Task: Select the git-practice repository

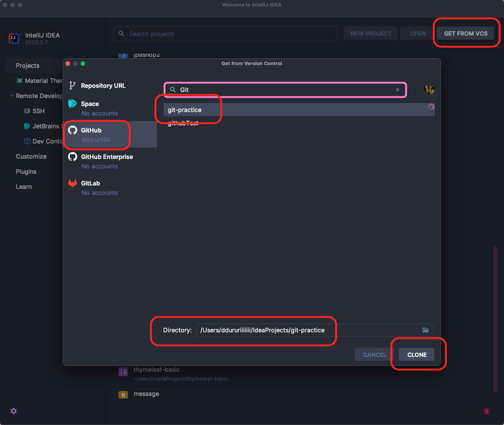Action: point(299,110)
